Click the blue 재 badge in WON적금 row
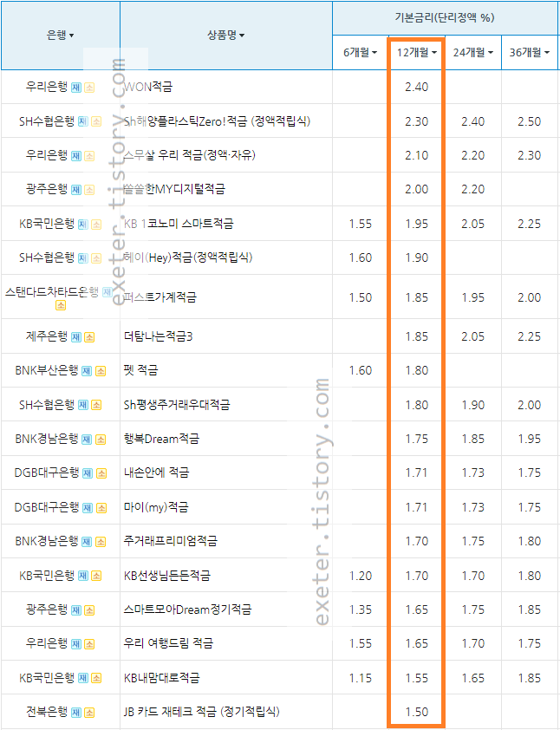 pyautogui.click(x=76, y=88)
